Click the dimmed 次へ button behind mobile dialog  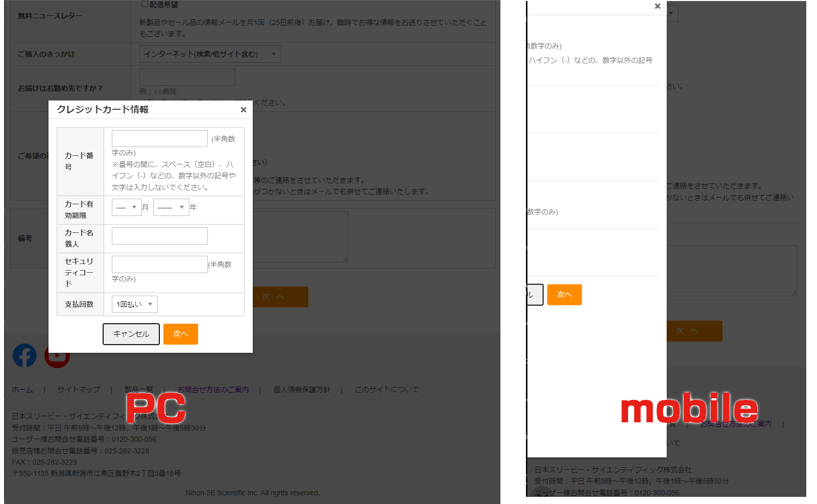[x=694, y=331]
